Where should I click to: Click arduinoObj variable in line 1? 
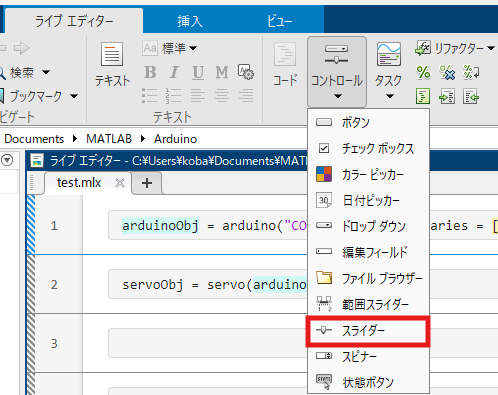click(x=160, y=226)
